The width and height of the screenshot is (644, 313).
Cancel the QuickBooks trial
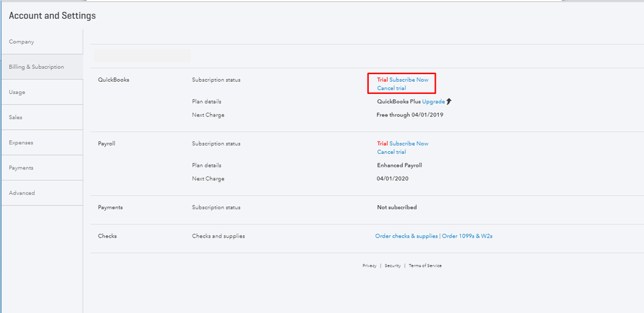tap(391, 88)
